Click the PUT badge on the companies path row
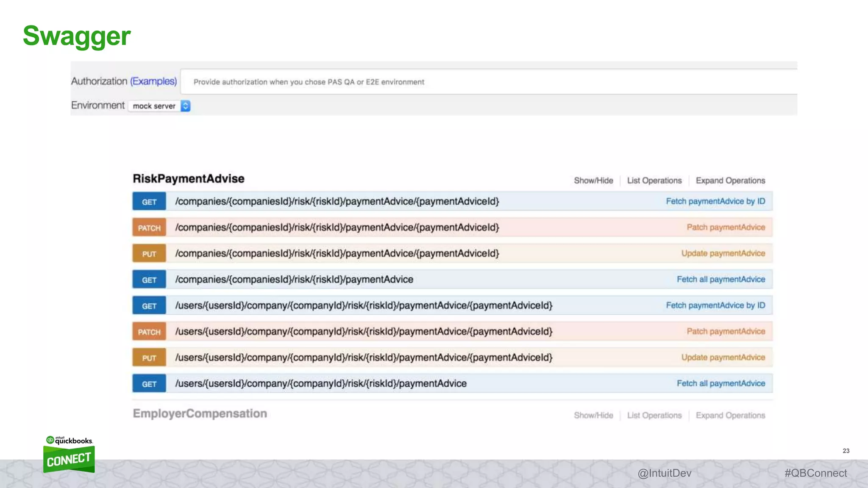 149,254
